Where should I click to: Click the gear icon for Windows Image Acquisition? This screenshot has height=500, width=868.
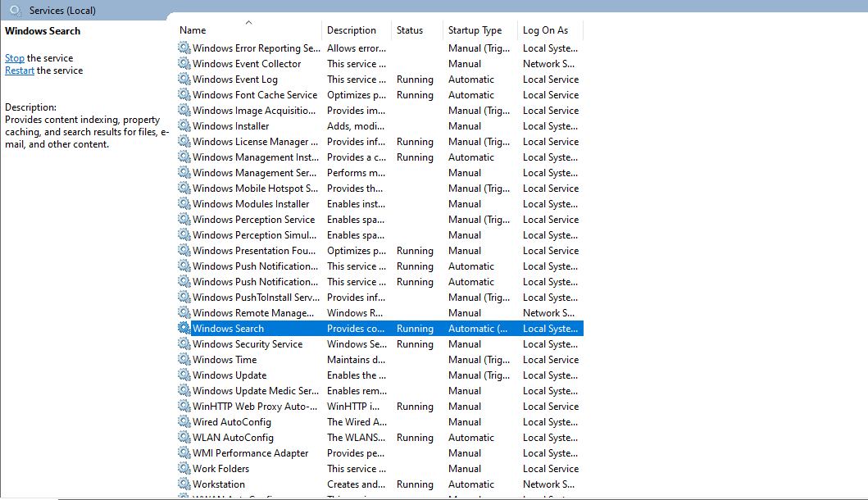(184, 110)
